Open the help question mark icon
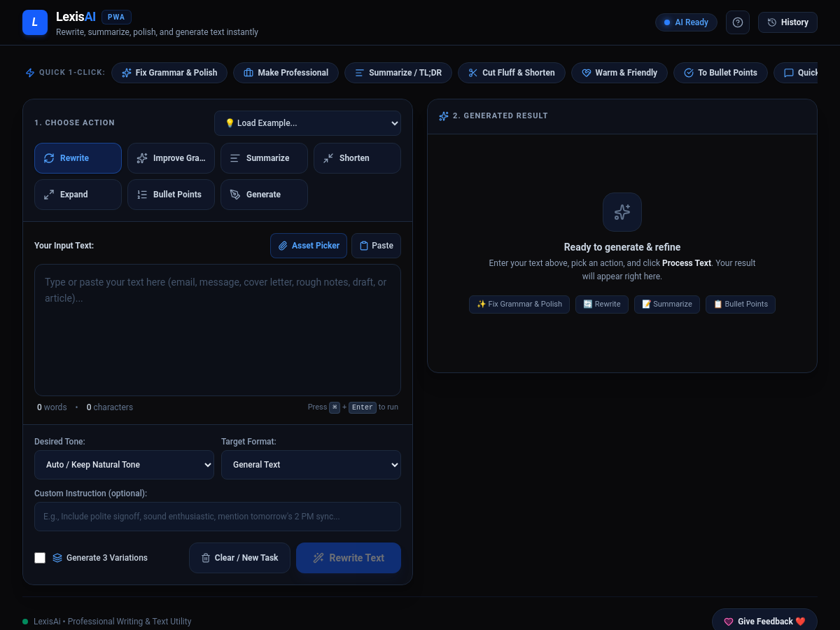 pyautogui.click(x=738, y=22)
